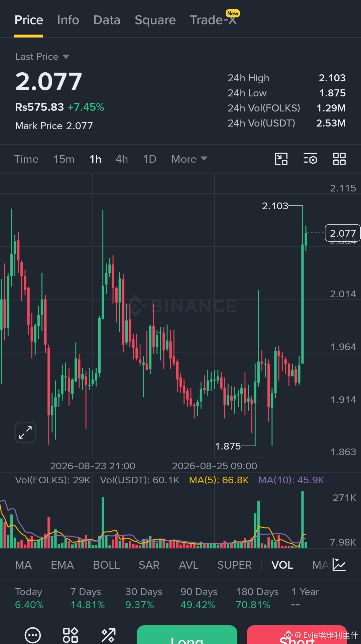The image size is (361, 644).
Task: Tap the Vol(FOLKS): 29K label
Action: coord(53,480)
